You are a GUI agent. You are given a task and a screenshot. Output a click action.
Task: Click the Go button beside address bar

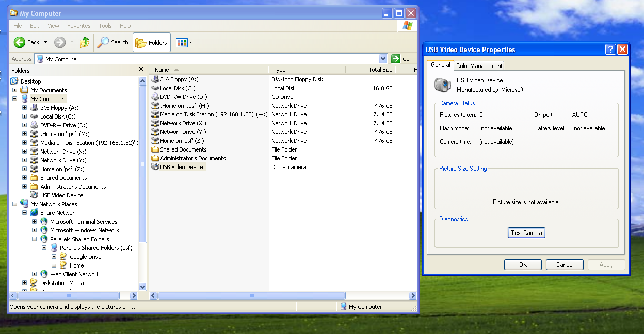click(401, 59)
